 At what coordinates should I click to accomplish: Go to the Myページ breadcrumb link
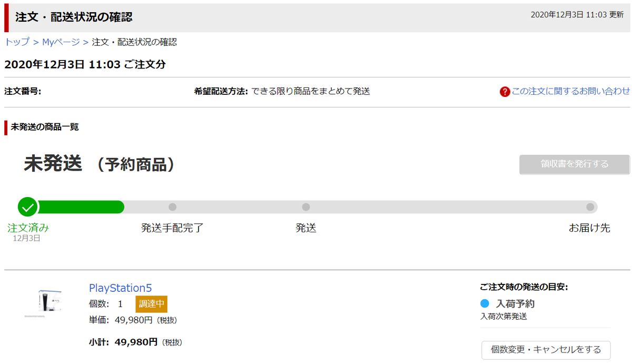click(x=61, y=42)
